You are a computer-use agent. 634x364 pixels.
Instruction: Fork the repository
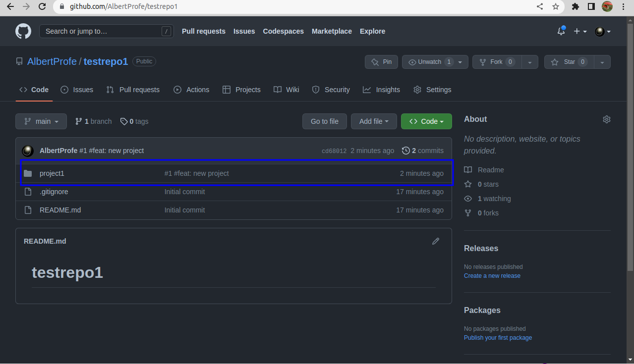[497, 62]
